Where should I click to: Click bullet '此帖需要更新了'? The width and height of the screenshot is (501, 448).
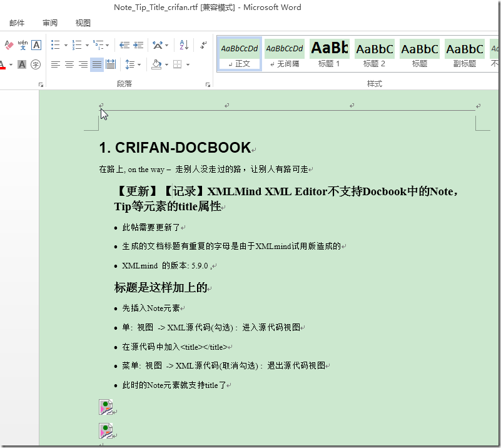(151, 228)
